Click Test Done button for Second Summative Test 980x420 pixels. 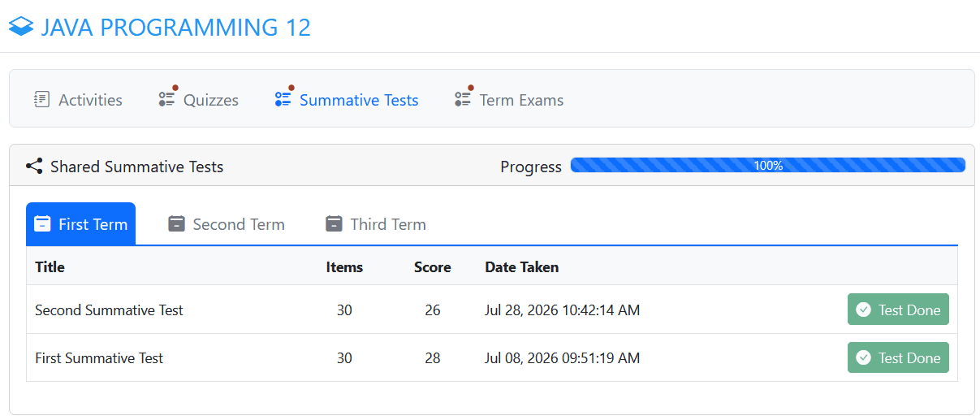898,310
